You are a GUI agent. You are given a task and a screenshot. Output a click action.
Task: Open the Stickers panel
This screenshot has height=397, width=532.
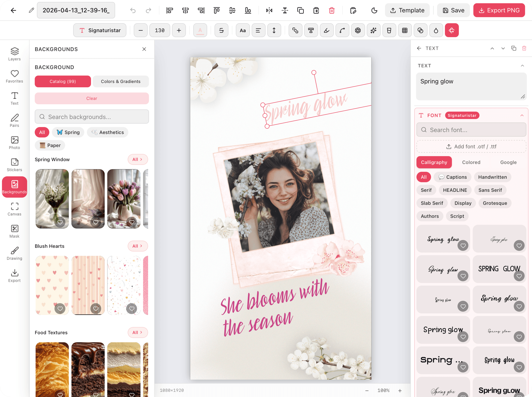coord(14,164)
